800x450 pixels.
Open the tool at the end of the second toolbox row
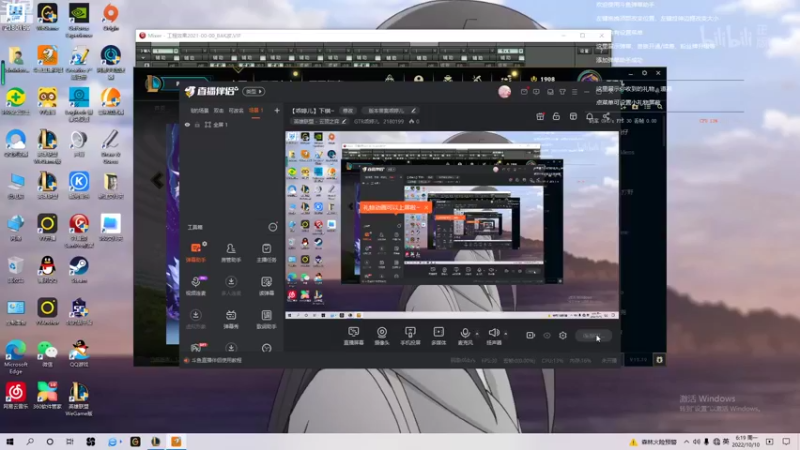(x=266, y=286)
